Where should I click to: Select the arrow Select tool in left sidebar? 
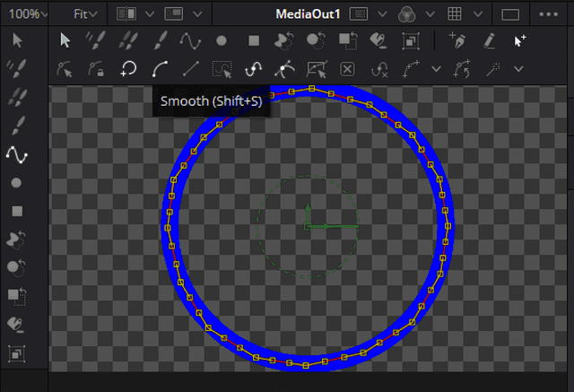click(x=17, y=40)
